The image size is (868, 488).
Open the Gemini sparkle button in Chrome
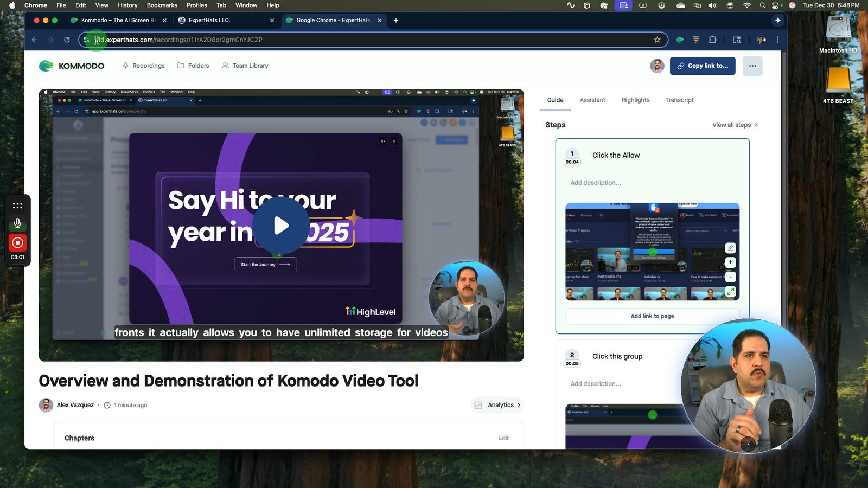point(778,20)
